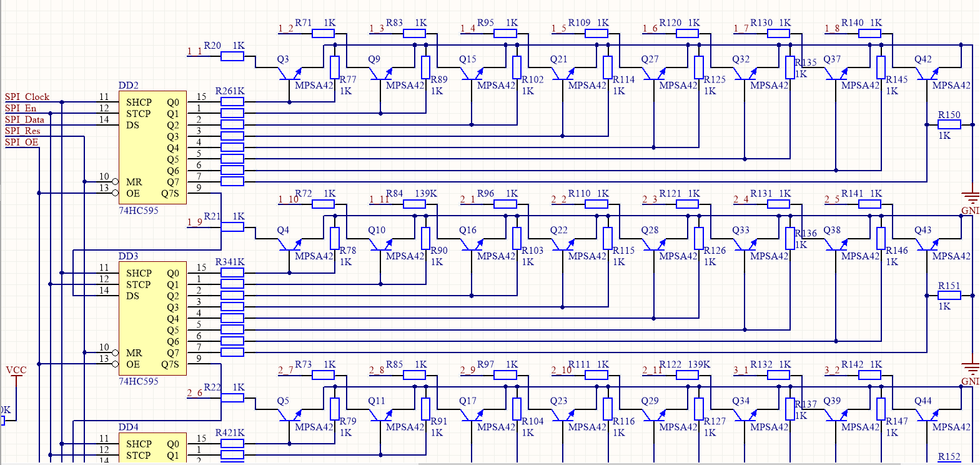Viewport: 980px width, 465px height.
Task: Select resistor R109
Action: 596,33
